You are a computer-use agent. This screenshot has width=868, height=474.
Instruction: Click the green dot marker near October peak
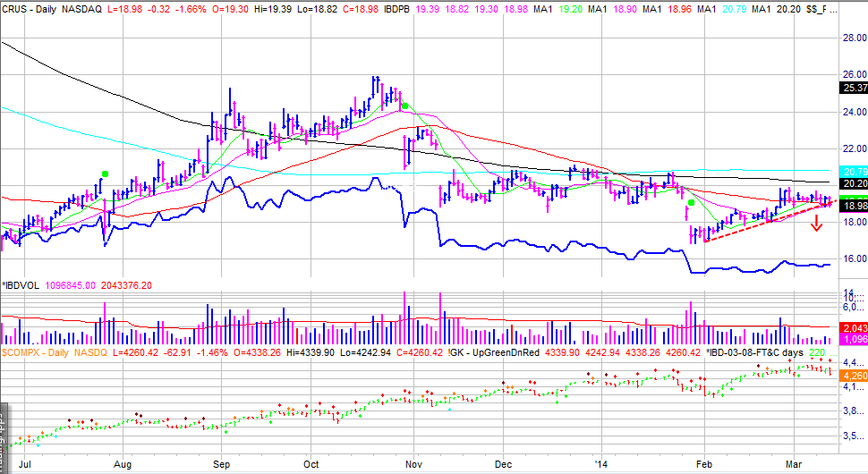(x=404, y=106)
